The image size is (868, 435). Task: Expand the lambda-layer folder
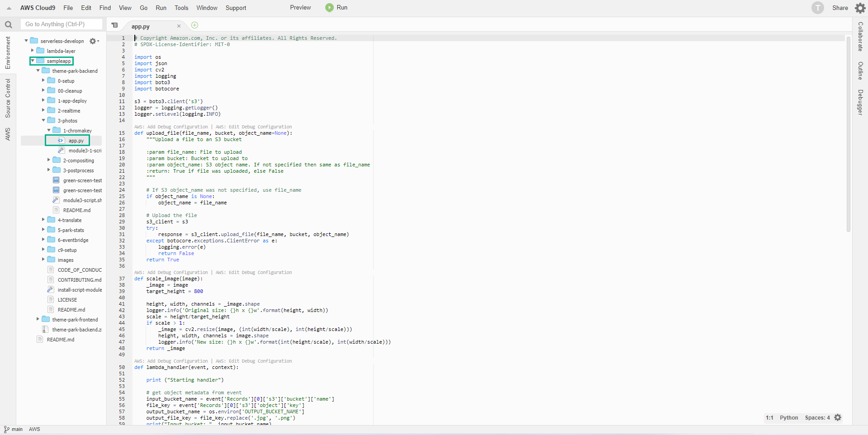32,51
